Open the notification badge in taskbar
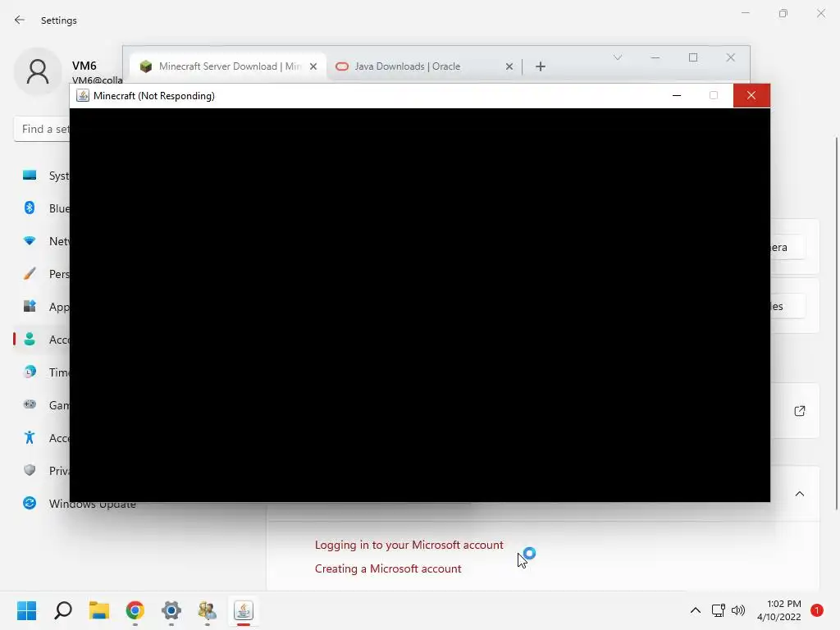This screenshot has height=630, width=840. (x=817, y=610)
